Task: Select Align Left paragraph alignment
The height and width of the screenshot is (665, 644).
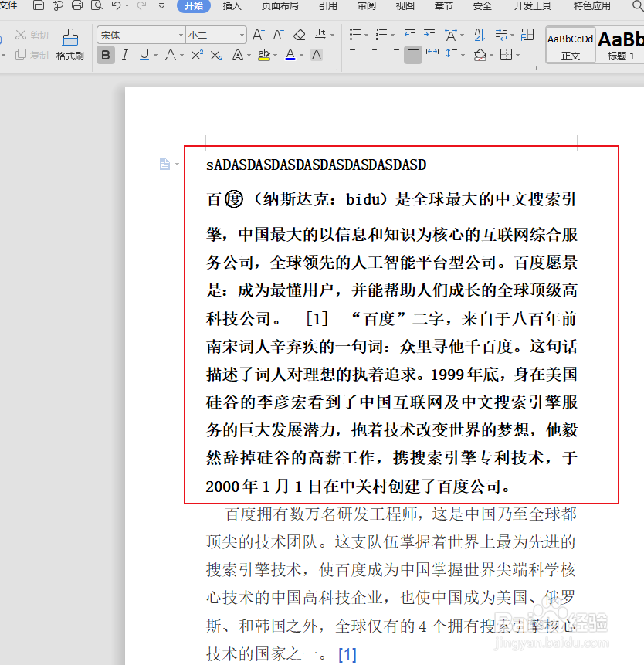Action: coord(355,55)
